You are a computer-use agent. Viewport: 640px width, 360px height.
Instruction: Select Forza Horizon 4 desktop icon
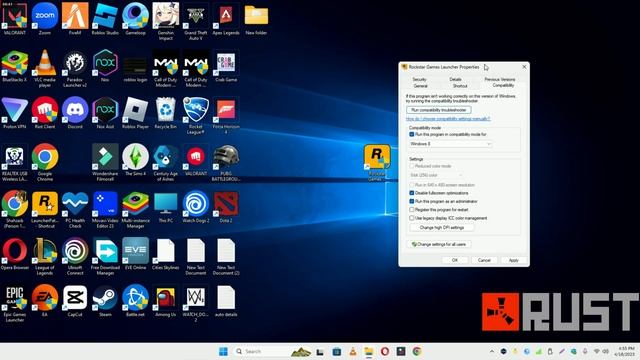pyautogui.click(x=226, y=115)
